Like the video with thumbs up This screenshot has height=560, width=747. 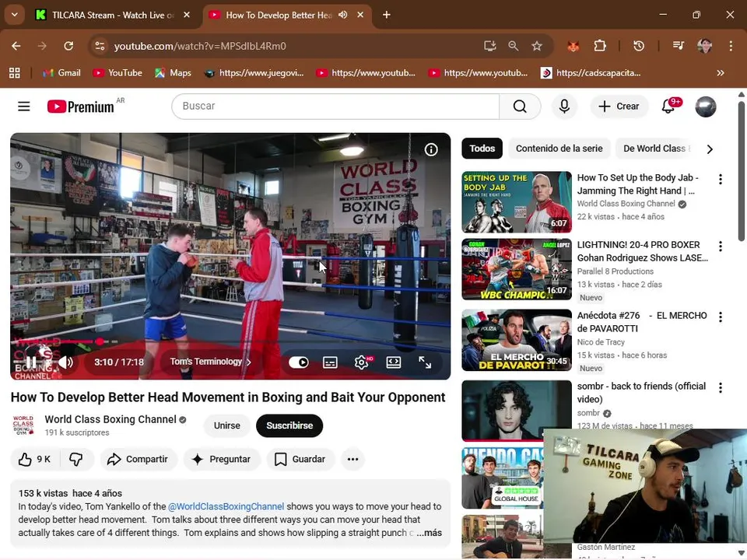[x=33, y=460]
